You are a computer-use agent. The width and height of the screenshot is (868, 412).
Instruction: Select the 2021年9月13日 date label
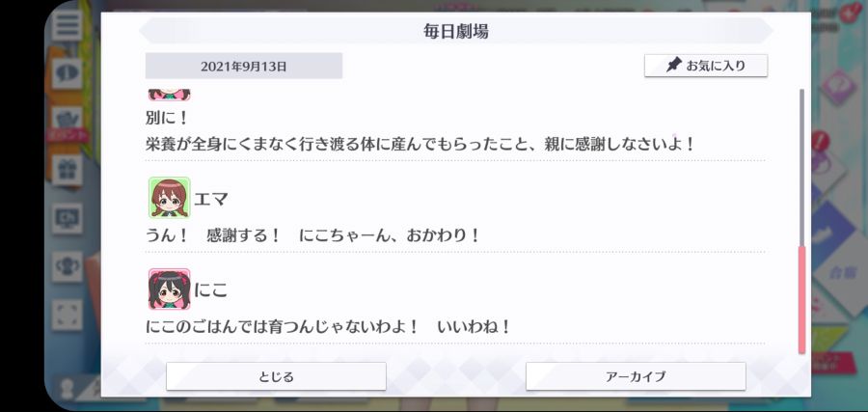pyautogui.click(x=244, y=66)
